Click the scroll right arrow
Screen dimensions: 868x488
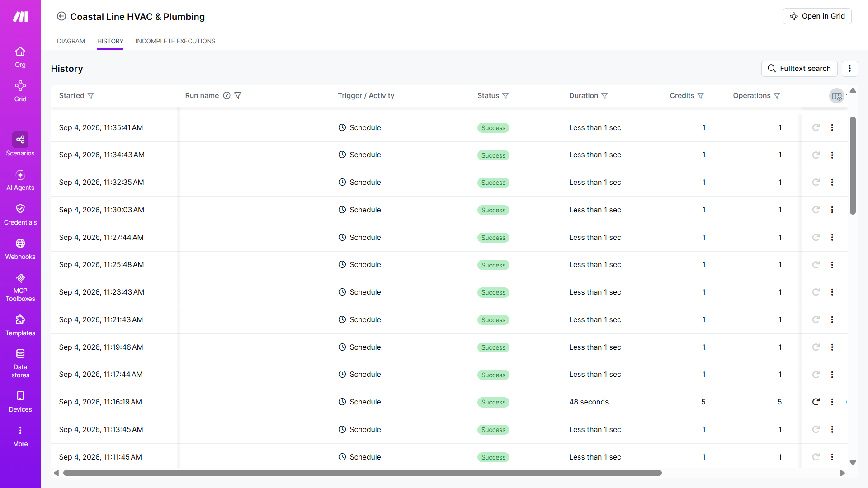[842, 473]
